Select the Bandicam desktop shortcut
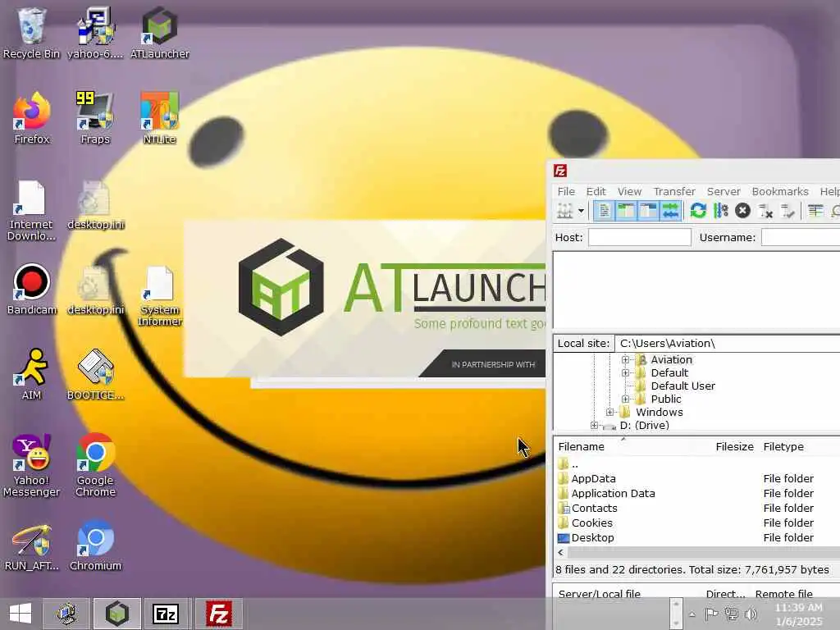This screenshot has height=630, width=840. (32, 290)
